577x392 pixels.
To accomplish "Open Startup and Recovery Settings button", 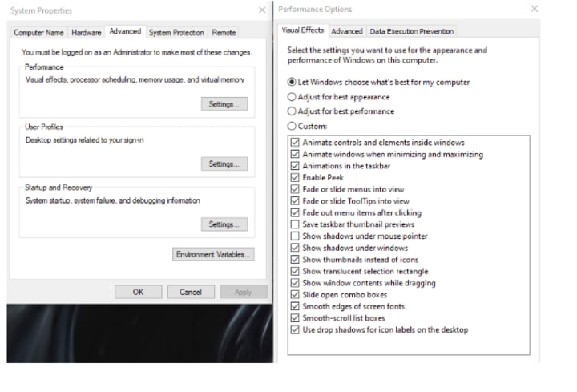I will pyautogui.click(x=224, y=224).
